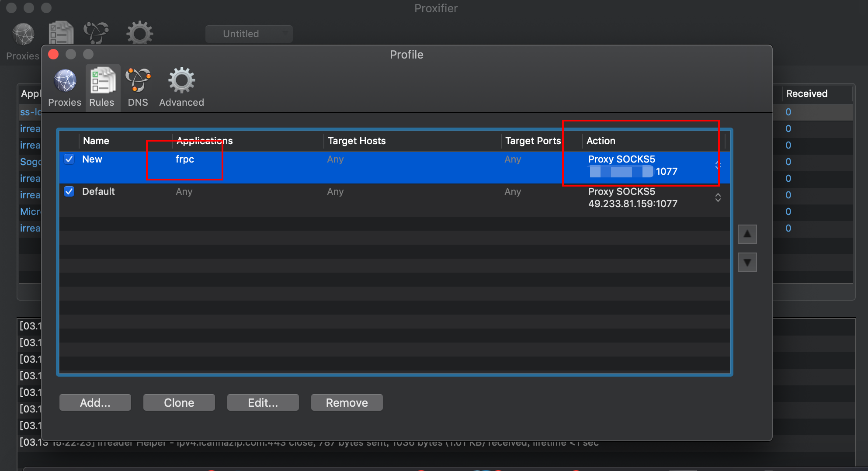The height and width of the screenshot is (471, 868).
Task: Click the Clone button
Action: tap(179, 402)
